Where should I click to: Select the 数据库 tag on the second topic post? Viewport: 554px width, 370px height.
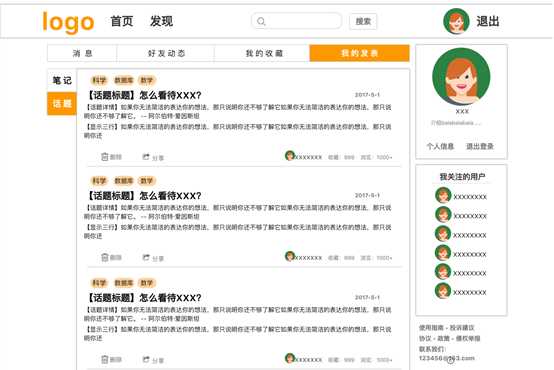(124, 181)
